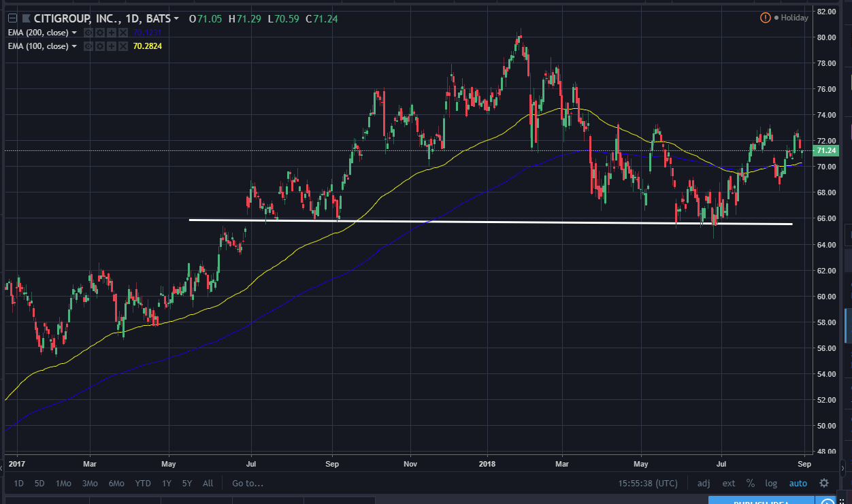The image size is (852, 504).
Task: Click the Publish Idea button
Action: point(761,501)
